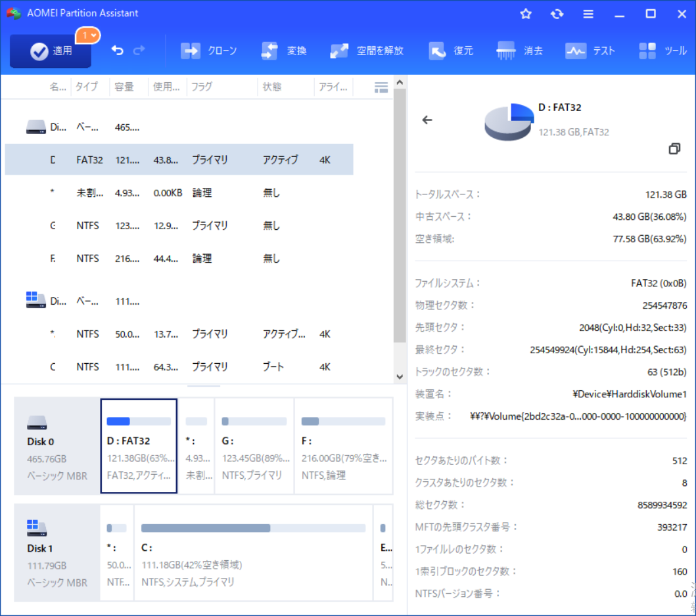Image resolution: width=696 pixels, height=616 pixels.
Task: Select the Disk 1 block in disk map
Action: [57, 553]
